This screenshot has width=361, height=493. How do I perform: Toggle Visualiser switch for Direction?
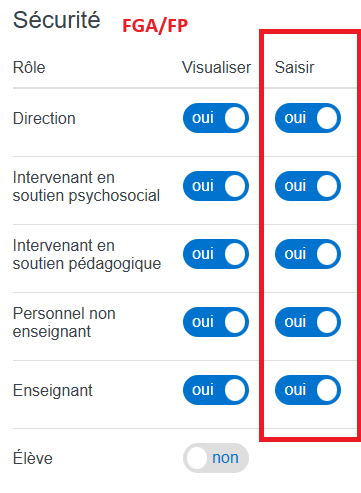tap(216, 118)
